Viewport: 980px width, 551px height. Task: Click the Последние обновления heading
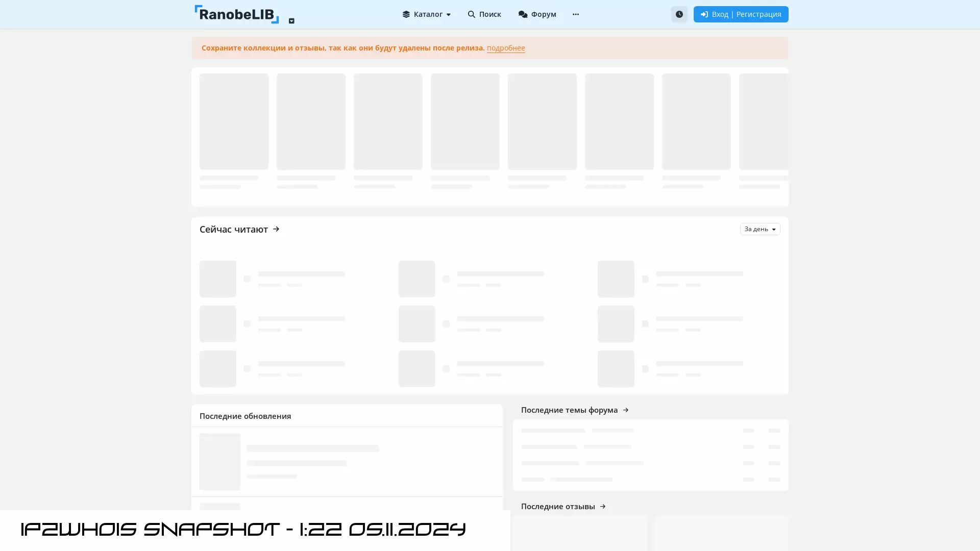pyautogui.click(x=246, y=416)
